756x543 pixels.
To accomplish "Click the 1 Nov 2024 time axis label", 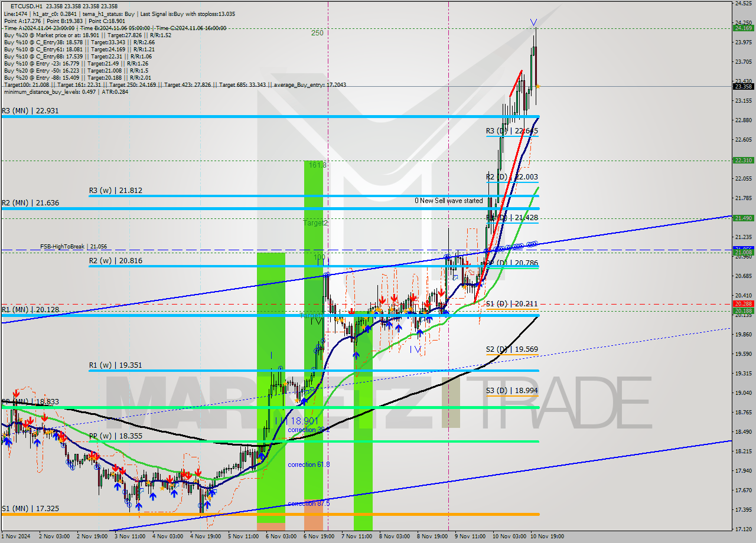I will pos(14,537).
